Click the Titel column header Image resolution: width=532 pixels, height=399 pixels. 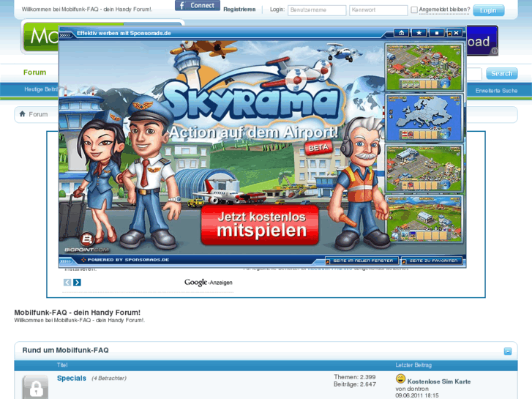point(62,365)
